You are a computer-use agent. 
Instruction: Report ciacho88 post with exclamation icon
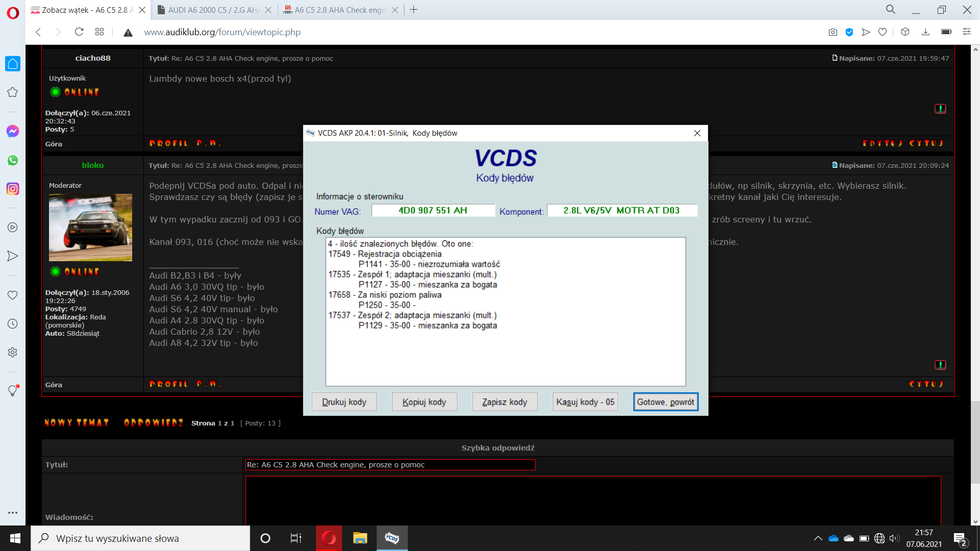(940, 109)
